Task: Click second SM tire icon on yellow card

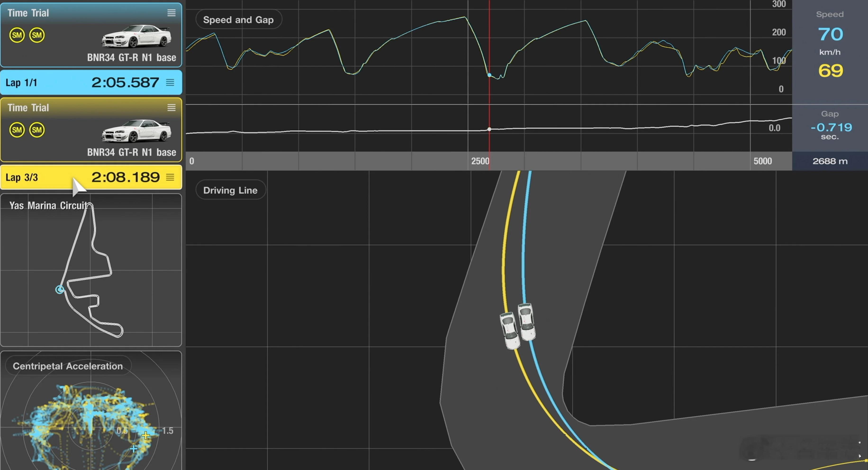Action: [37, 130]
